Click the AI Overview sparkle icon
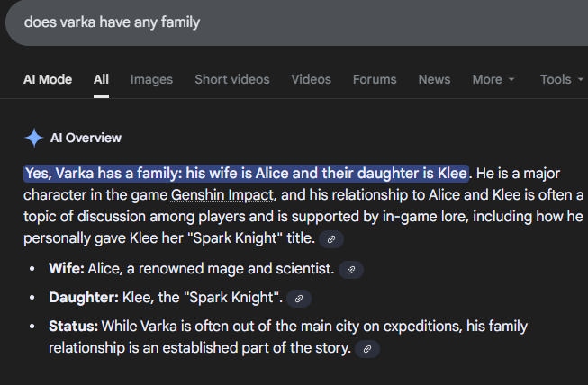Screen dimensions: 588x385 [34, 138]
